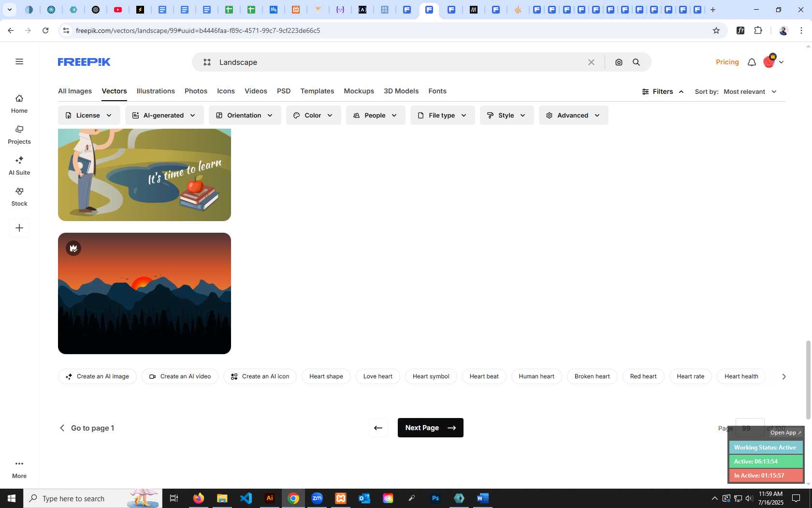Open Windows Start menu
This screenshot has width=812, height=508.
(x=12, y=498)
